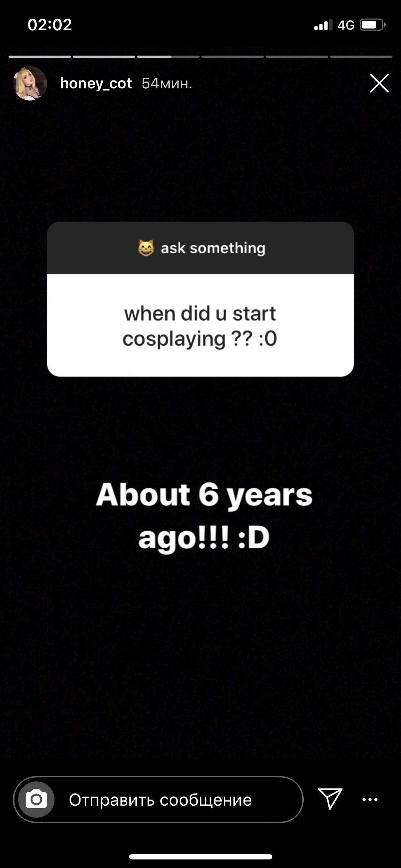The image size is (401, 868).
Task: Open the three-dot more options menu
Action: coord(370,800)
